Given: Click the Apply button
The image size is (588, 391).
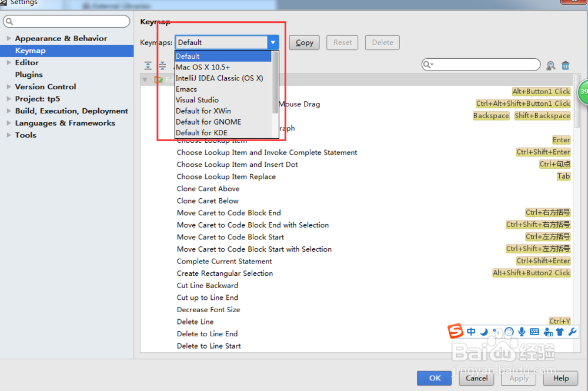Looking at the screenshot, I should 519,378.
